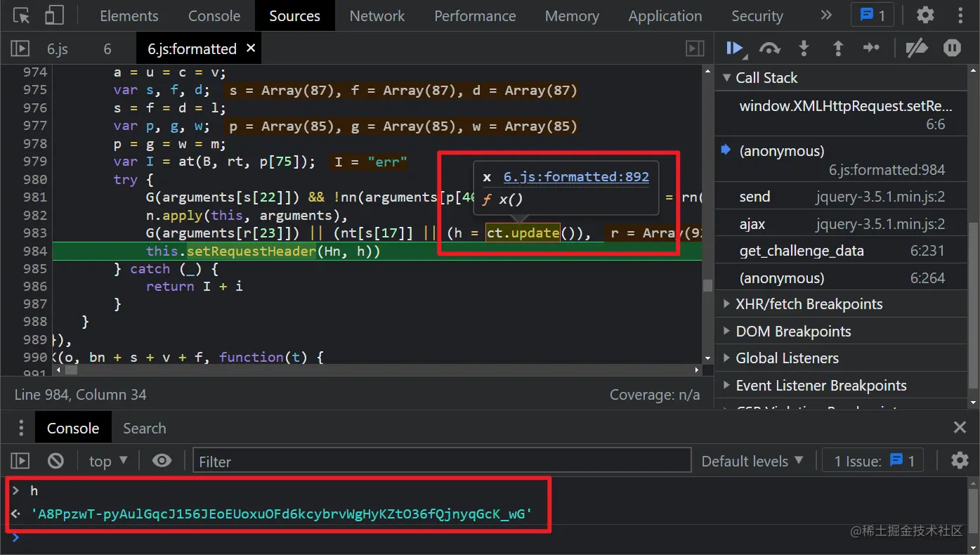Step to next statement arrow
Image resolution: width=980 pixels, height=555 pixels.
[x=871, y=48]
